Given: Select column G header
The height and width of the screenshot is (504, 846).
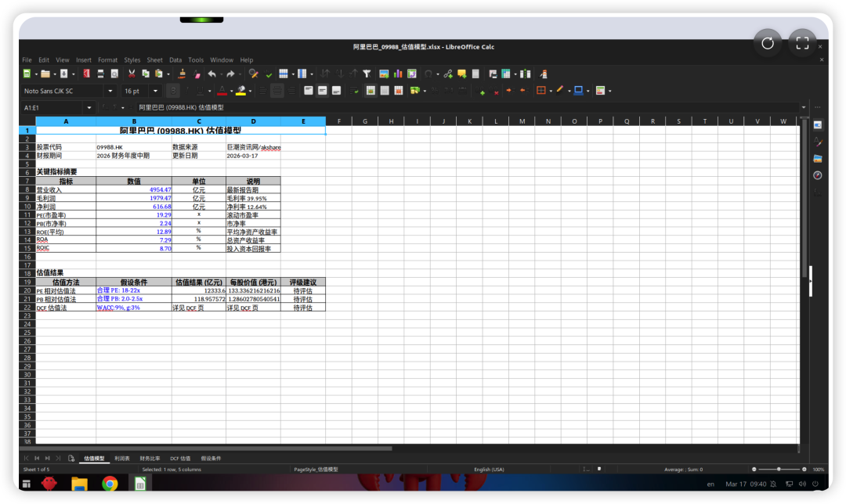Looking at the screenshot, I should pos(365,121).
